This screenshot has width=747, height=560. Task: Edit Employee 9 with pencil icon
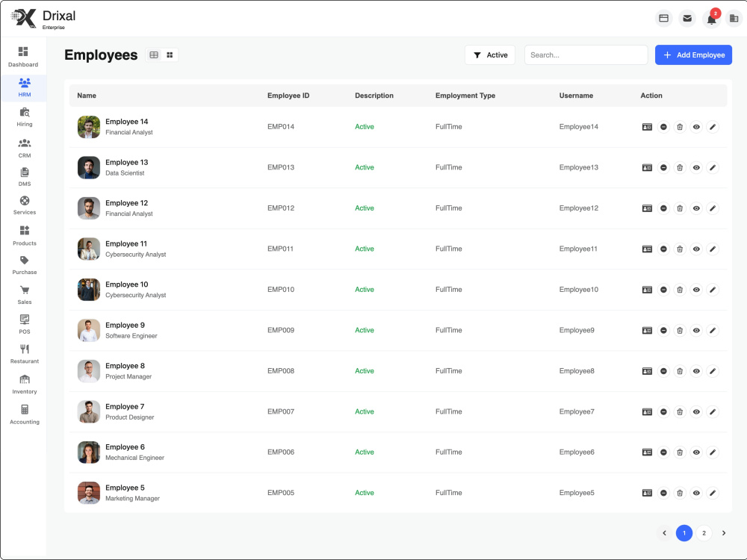[x=713, y=331]
